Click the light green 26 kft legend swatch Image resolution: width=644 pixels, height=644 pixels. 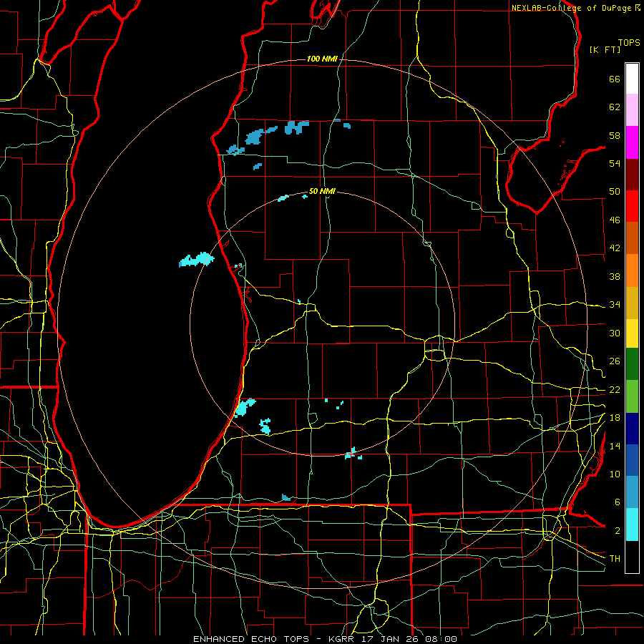point(632,396)
